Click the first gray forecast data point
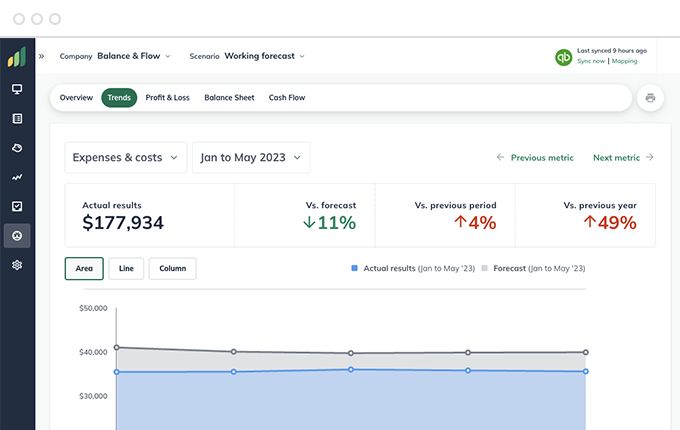The image size is (680, 430). pos(116,347)
